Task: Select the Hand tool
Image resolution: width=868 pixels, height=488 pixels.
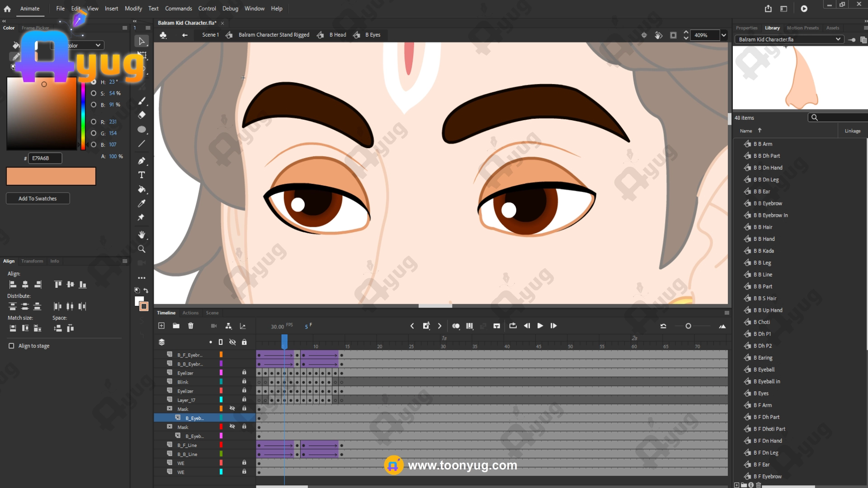Action: 142,235
